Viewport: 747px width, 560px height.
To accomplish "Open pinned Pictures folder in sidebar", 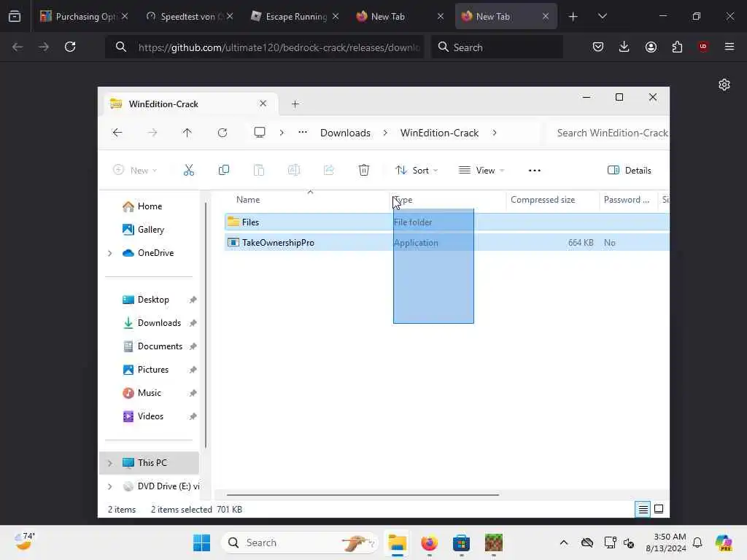I will click(x=152, y=370).
